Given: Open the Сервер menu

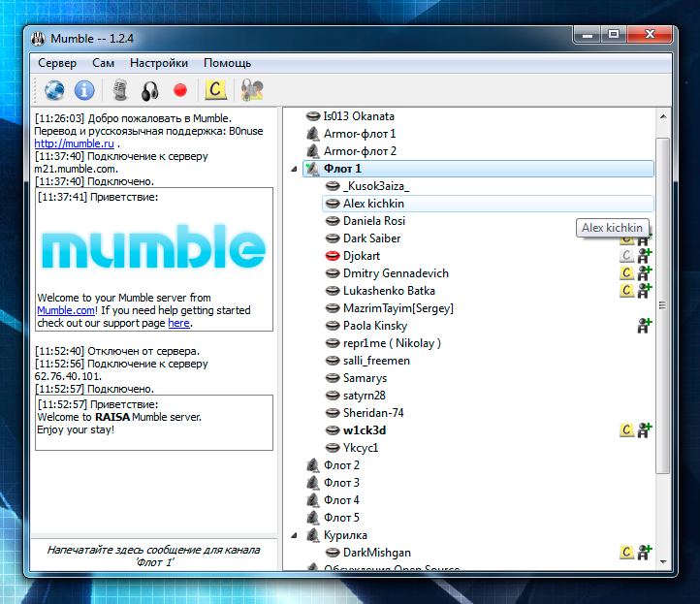Looking at the screenshot, I should pos(57,63).
